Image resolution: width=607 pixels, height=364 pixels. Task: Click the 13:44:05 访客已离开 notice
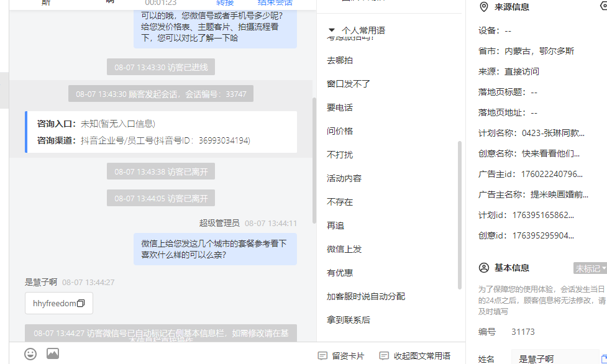[161, 198]
